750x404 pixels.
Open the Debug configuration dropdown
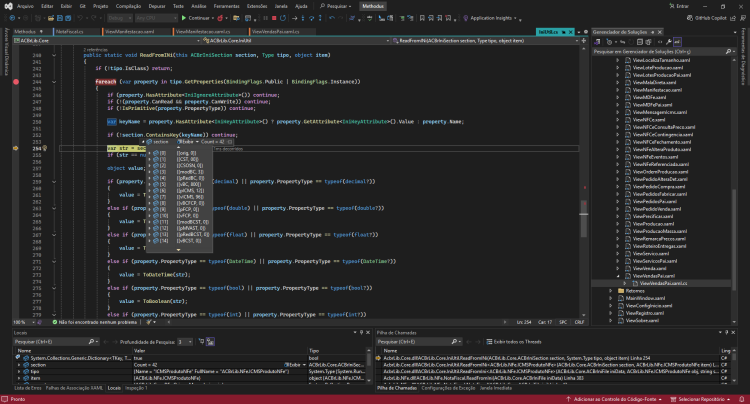tap(119, 18)
